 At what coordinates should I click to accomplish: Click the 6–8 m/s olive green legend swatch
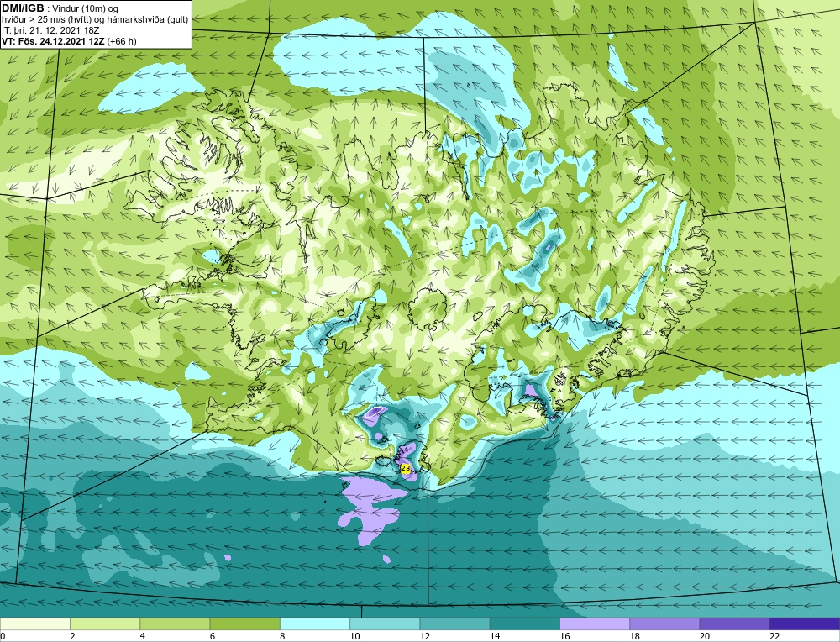point(244,624)
